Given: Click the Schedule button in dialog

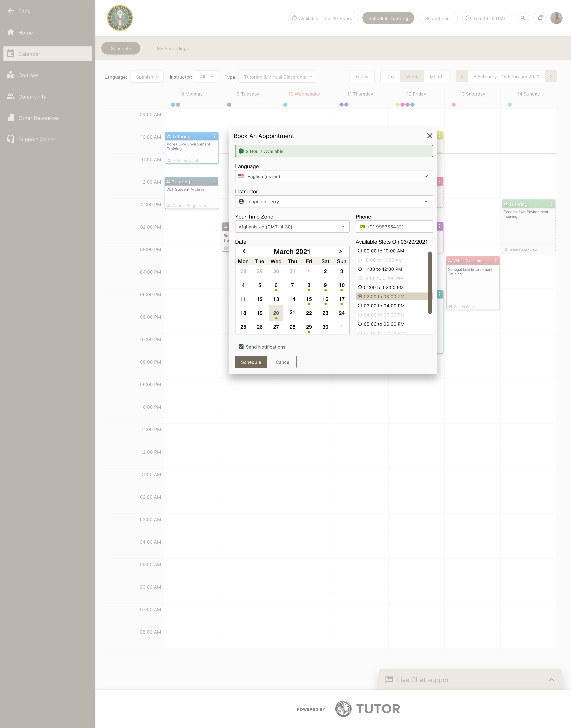Looking at the screenshot, I should click(251, 362).
